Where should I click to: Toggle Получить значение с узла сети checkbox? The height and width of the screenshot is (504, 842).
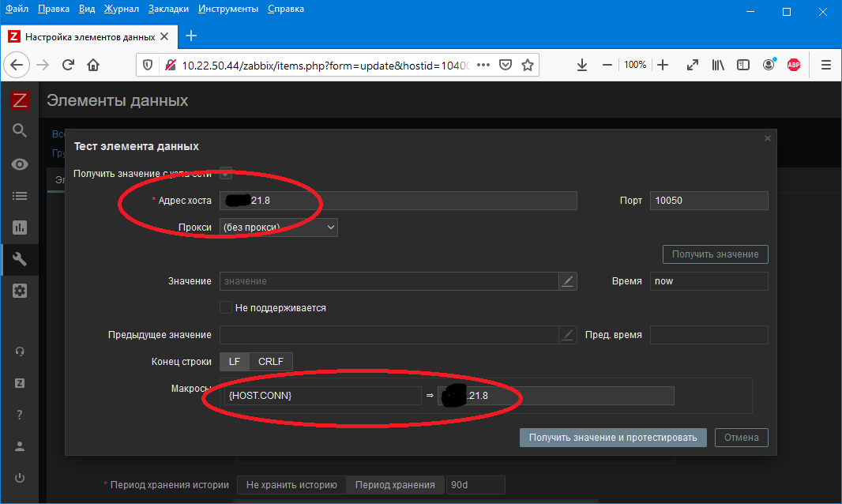coord(226,172)
